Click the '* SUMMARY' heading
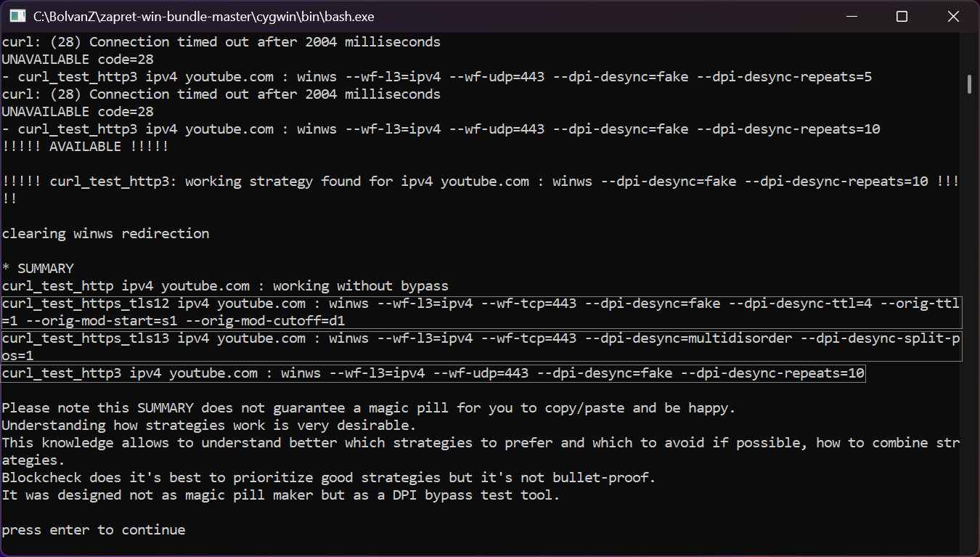This screenshot has width=980, height=557. click(x=38, y=269)
